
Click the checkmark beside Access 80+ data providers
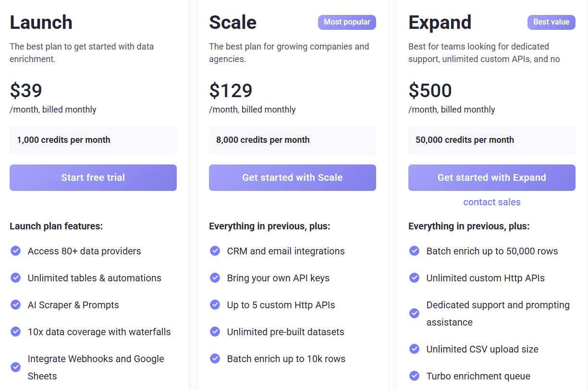click(15, 251)
